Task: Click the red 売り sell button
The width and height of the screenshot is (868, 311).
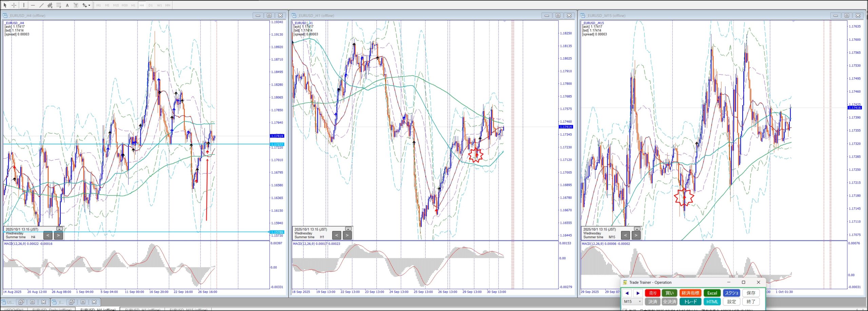Action: [x=652, y=293]
